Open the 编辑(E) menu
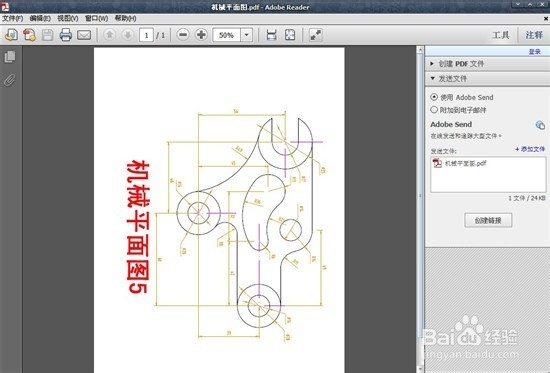Screen dimensions: 550x373 click(x=40, y=18)
